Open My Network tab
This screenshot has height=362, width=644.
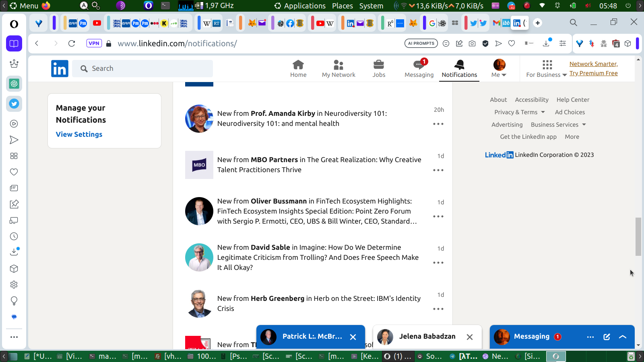point(339,68)
